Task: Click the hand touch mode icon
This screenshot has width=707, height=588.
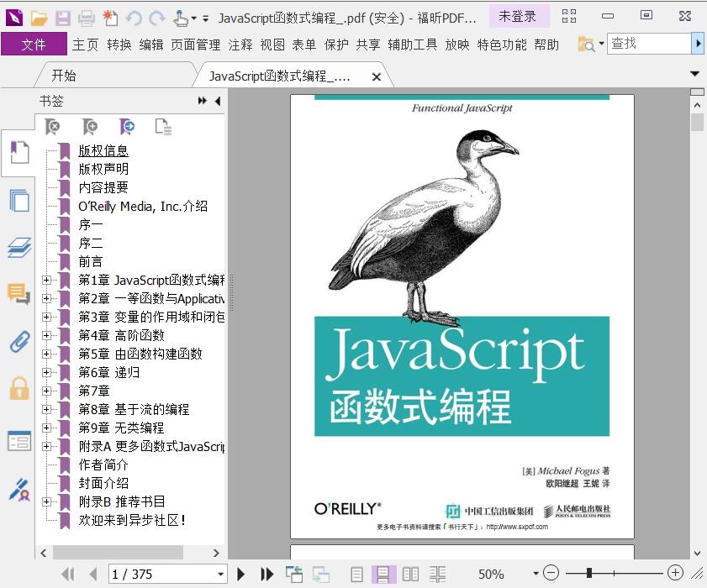Action: 181,18
